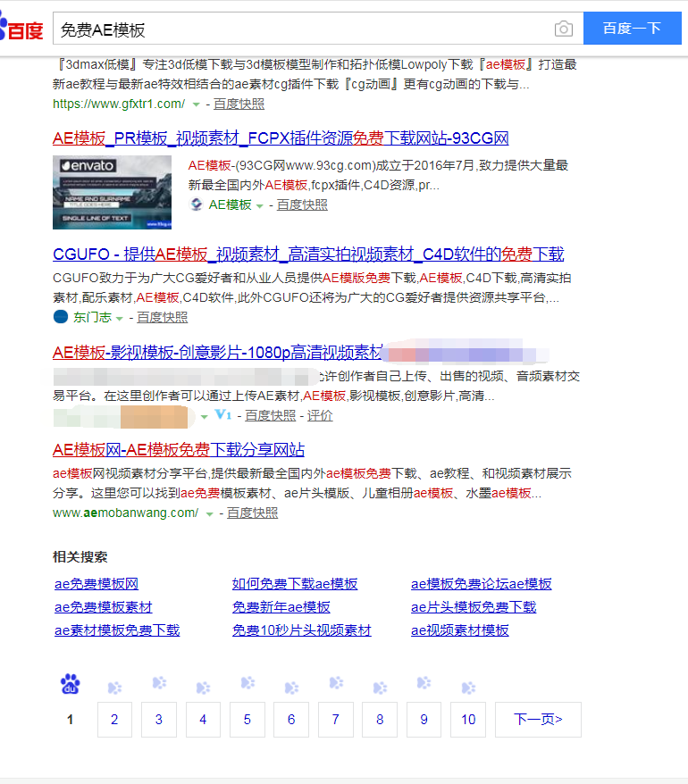The image size is (688, 784).
Task: Open 百度快照 for the gfxtr1.com result
Action: 239,104
